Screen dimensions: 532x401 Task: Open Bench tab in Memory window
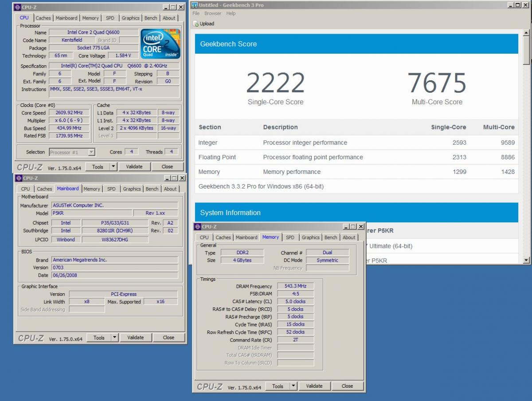[x=331, y=237]
